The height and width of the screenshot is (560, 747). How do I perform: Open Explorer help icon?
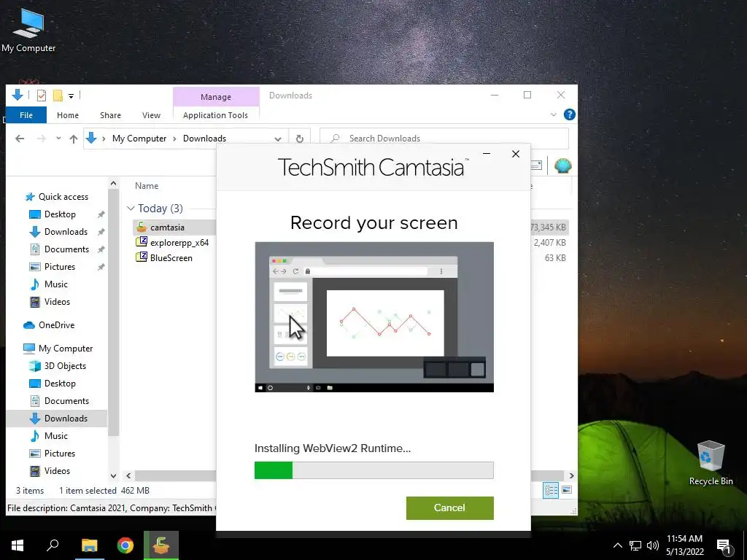tap(569, 114)
